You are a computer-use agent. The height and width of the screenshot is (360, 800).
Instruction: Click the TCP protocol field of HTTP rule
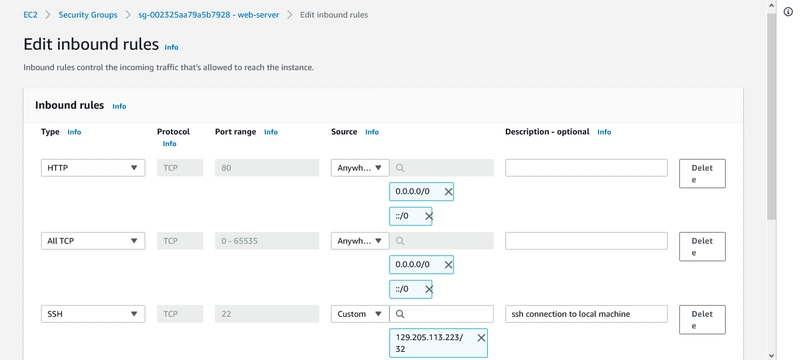coord(180,168)
